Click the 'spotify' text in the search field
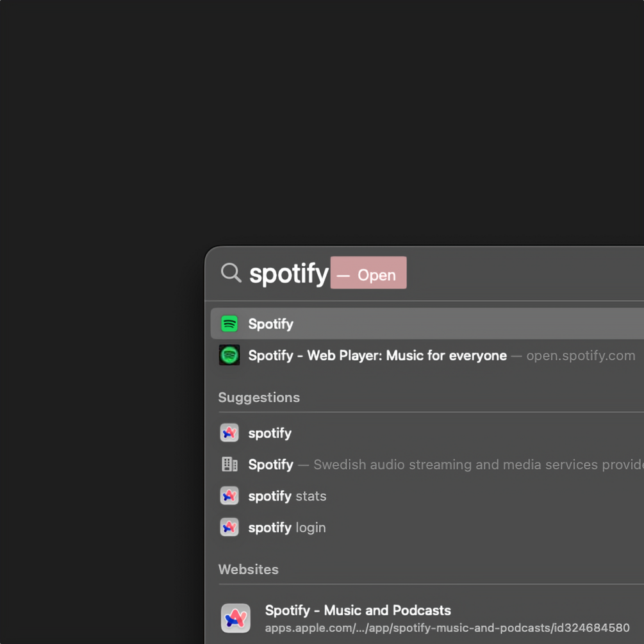The height and width of the screenshot is (644, 644). tap(289, 274)
